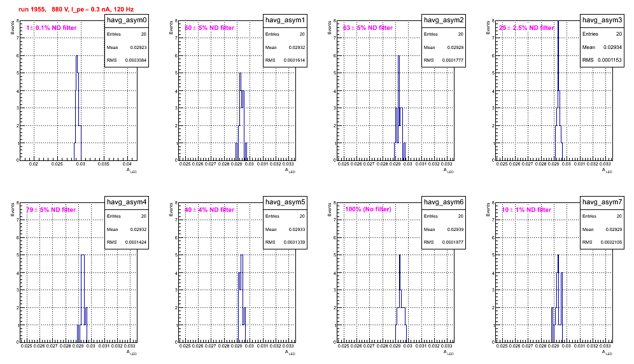Click x-axis tick 0.025 in havg_asym6 plot
The image size is (634, 364).
click(343, 346)
